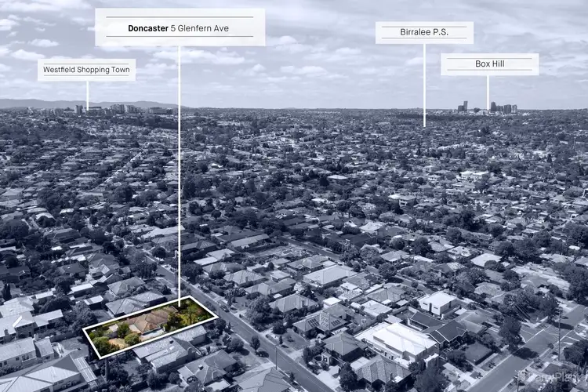Image resolution: width=588 pixels, height=392 pixels.
Task: Select the Westfield Shopping Town label
Action: pos(86,70)
